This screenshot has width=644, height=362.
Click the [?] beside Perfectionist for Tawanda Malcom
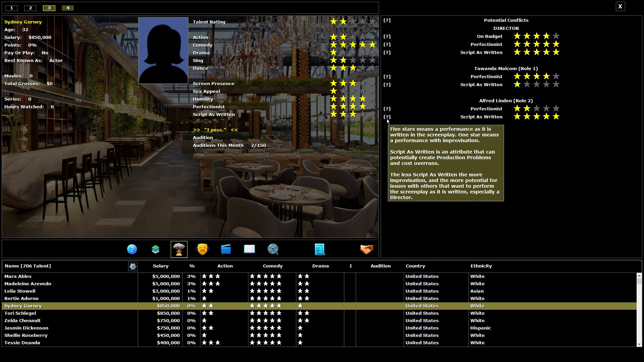[387, 76]
